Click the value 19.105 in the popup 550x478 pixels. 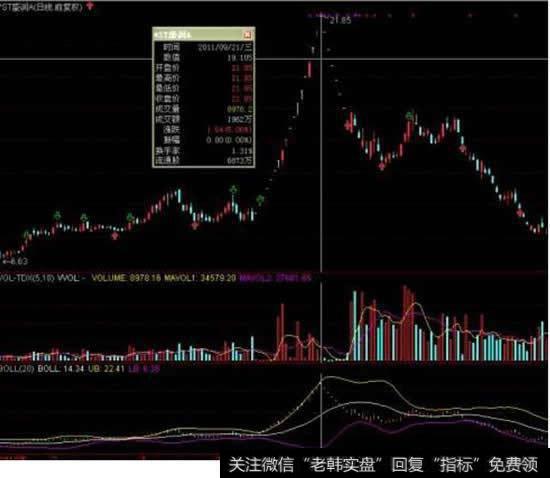point(240,58)
